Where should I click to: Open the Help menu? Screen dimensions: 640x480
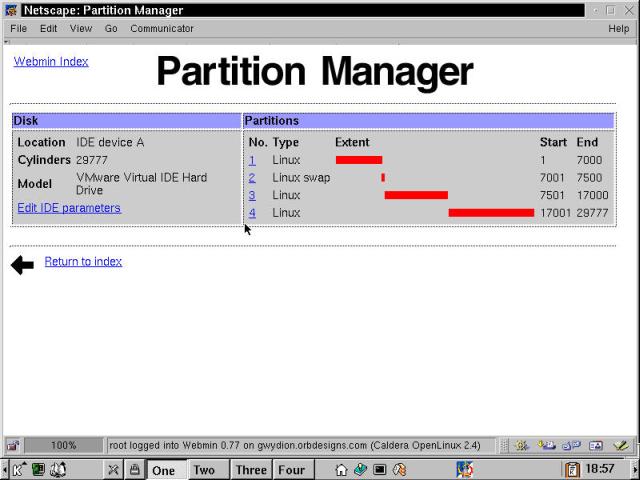tap(618, 29)
